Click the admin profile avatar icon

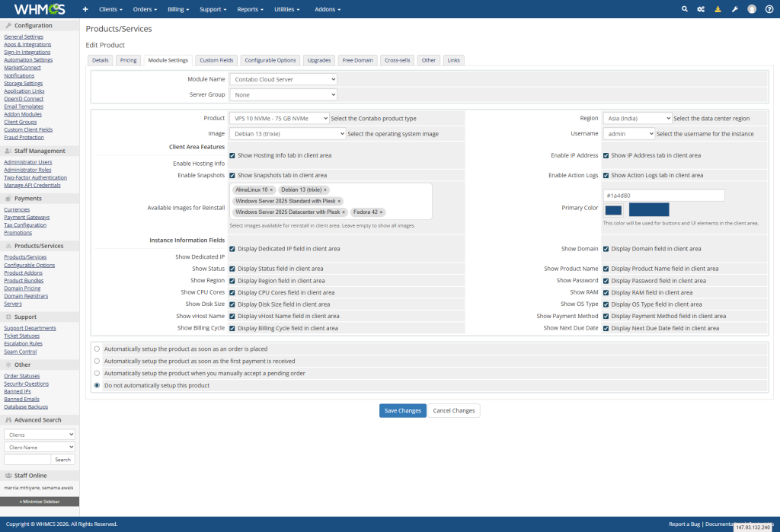pos(751,9)
